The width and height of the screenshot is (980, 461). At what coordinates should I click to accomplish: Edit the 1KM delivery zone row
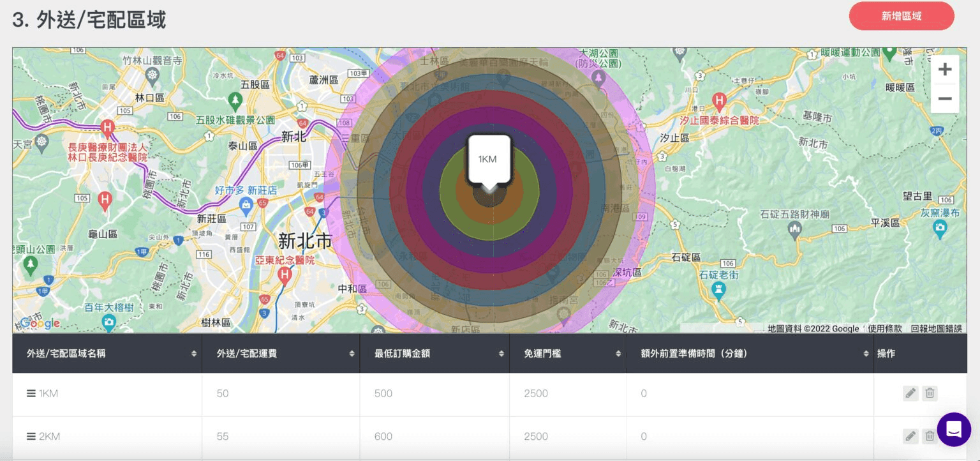[x=910, y=393]
